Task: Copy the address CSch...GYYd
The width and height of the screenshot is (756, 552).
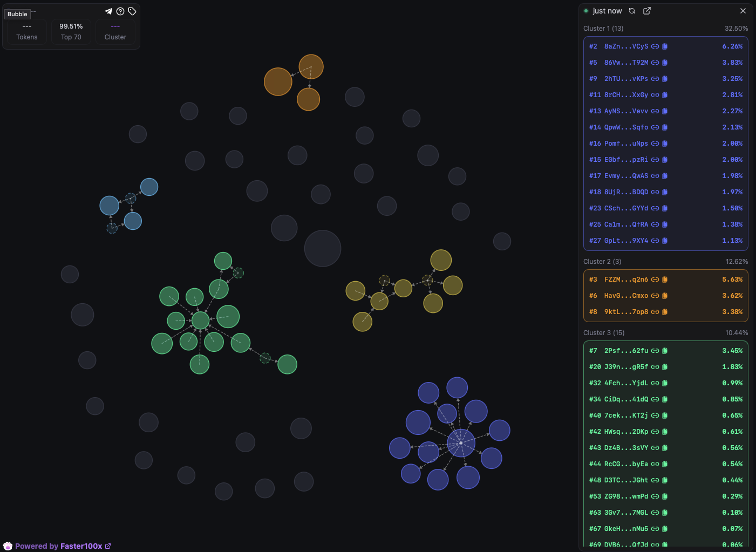Action: point(665,208)
